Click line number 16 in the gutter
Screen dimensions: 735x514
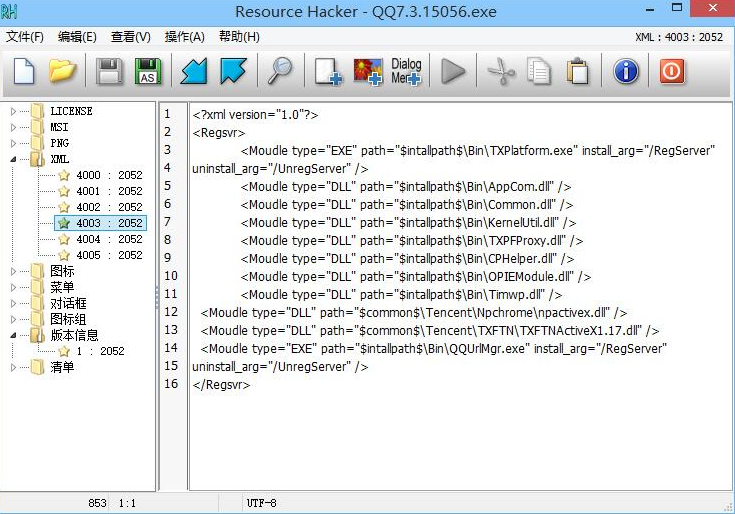[171, 384]
